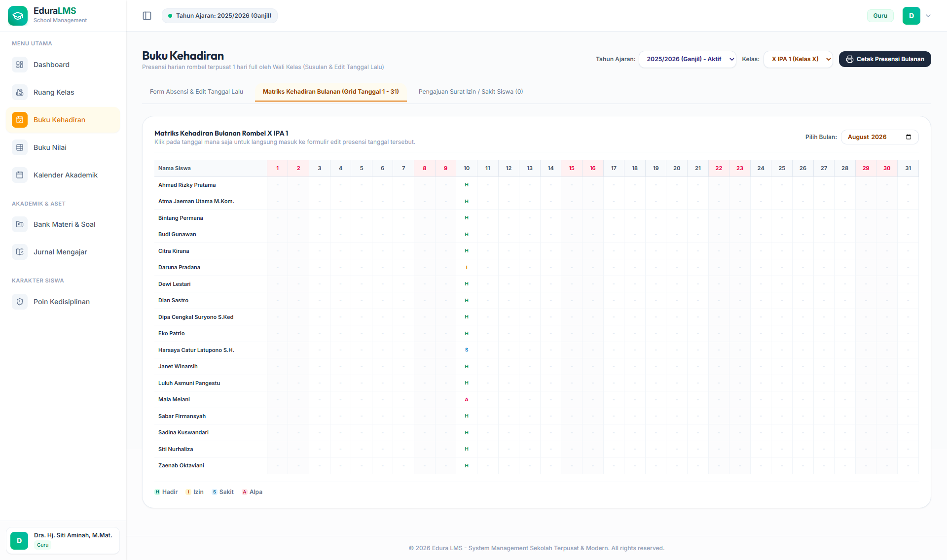Click the Hadir legend entry
The height and width of the screenshot is (560, 947).
166,492
